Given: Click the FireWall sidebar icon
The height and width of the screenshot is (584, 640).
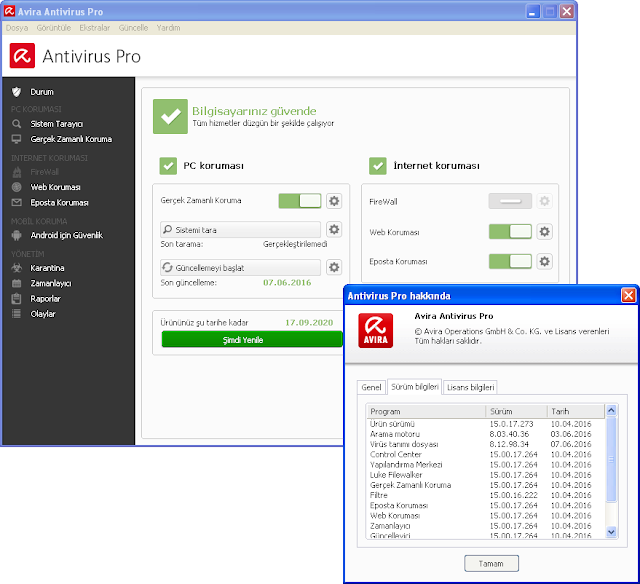Looking at the screenshot, I should [17, 172].
